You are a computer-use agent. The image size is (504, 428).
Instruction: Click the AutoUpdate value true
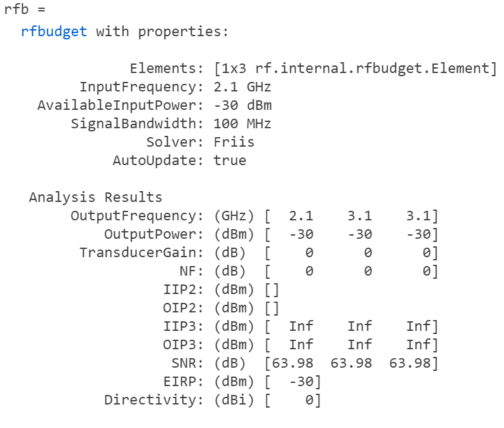pos(230,161)
